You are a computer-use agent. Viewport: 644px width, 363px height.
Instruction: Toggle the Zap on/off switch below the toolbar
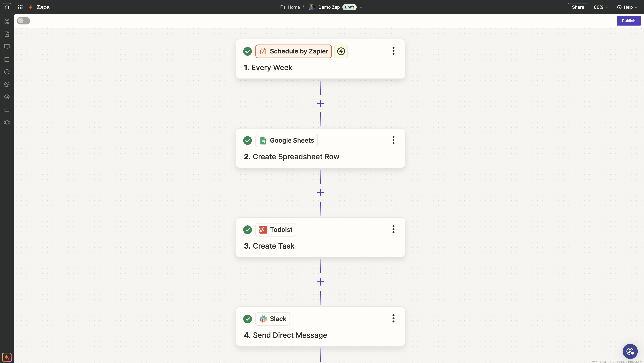(23, 21)
